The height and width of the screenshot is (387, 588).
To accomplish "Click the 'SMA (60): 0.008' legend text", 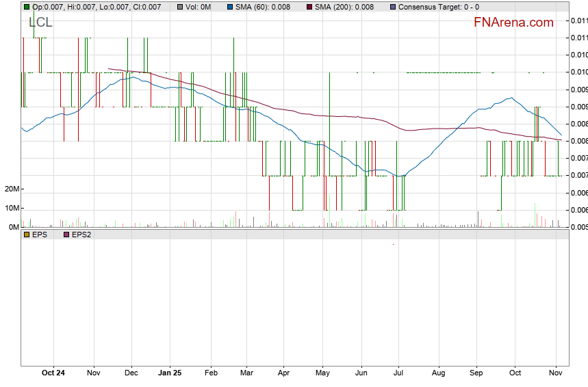I will [264, 7].
